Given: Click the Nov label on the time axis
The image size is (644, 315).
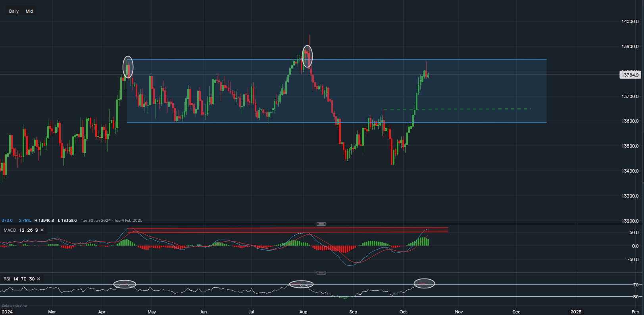Looking at the screenshot, I should [x=459, y=312].
